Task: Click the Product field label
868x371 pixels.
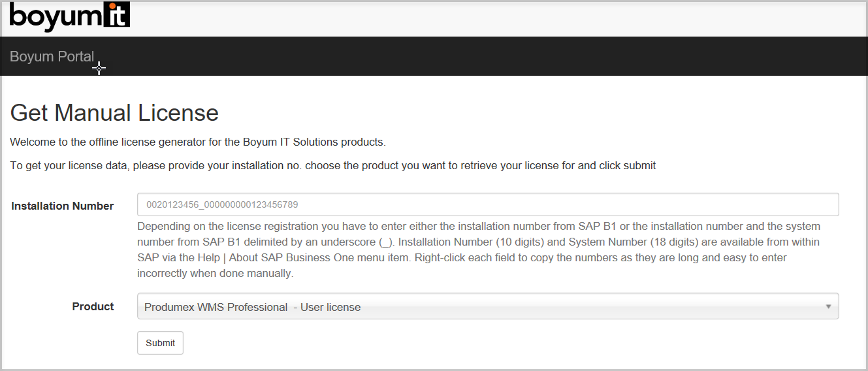Action: click(93, 306)
